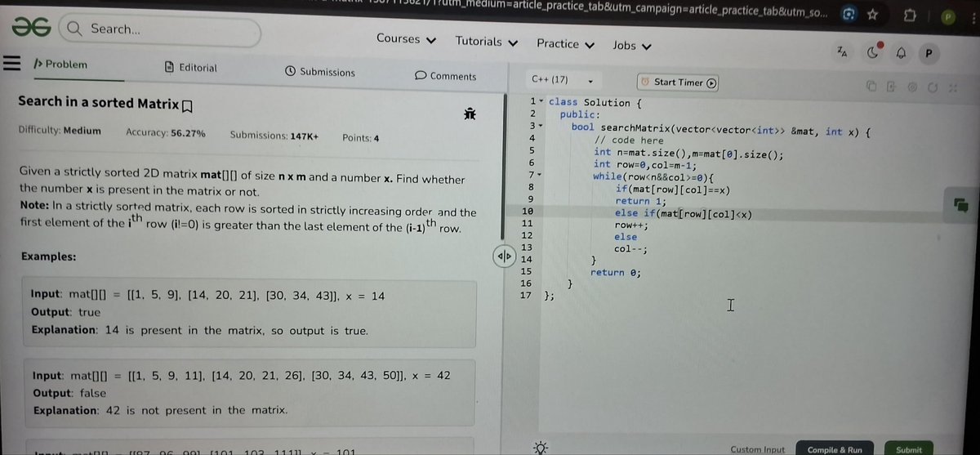The height and width of the screenshot is (455, 980).
Task: Click the Start Timer button
Action: pyautogui.click(x=679, y=83)
